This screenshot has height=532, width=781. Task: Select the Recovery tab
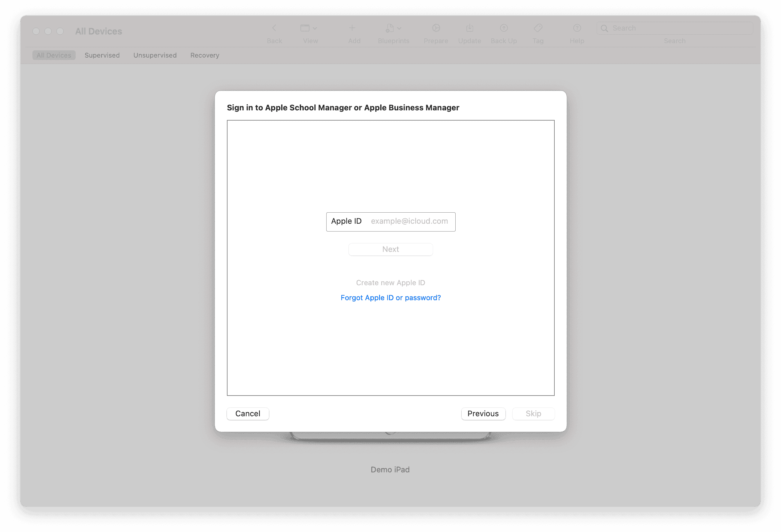(204, 55)
